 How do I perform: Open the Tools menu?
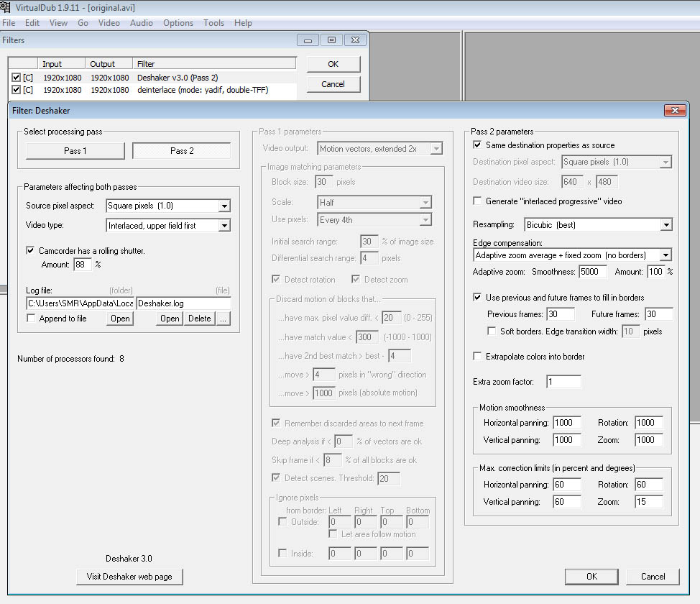pos(214,23)
